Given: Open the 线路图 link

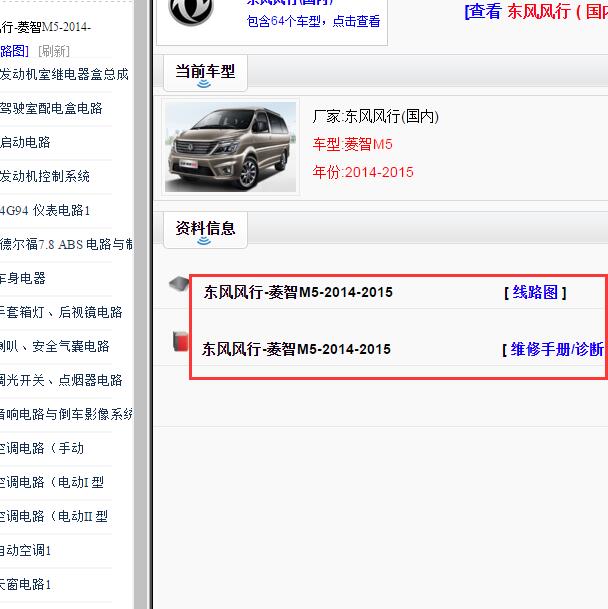Looking at the screenshot, I should tap(535, 292).
